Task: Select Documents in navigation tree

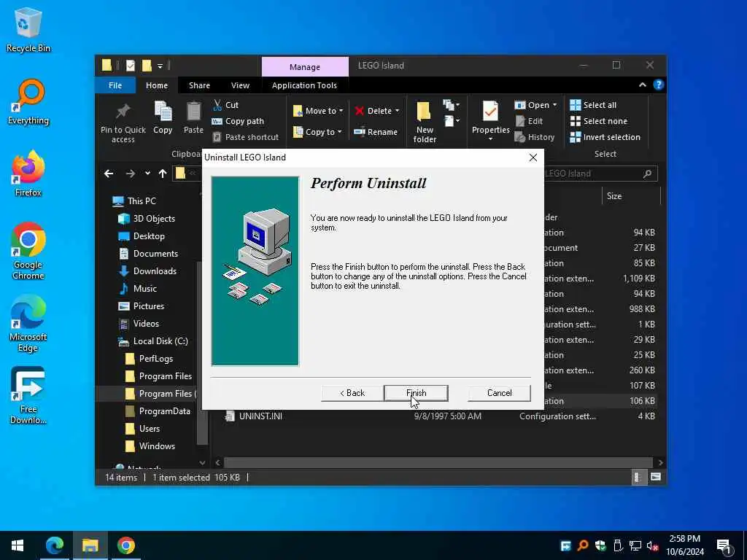Action: pos(147,254)
